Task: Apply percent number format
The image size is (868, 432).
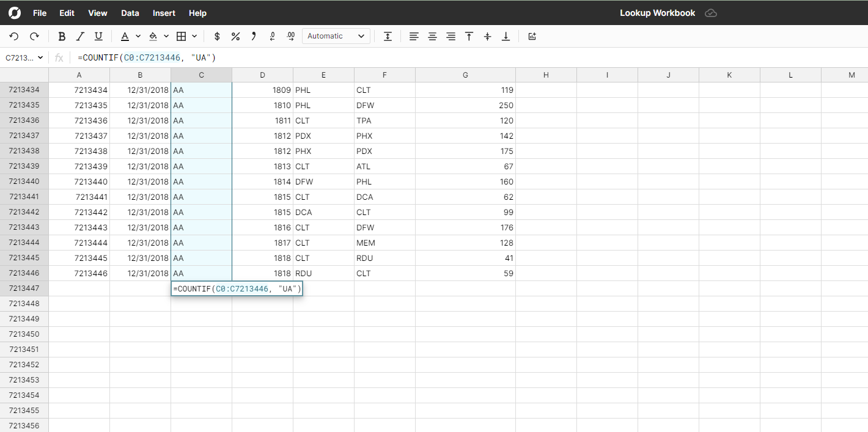Action: [x=235, y=36]
